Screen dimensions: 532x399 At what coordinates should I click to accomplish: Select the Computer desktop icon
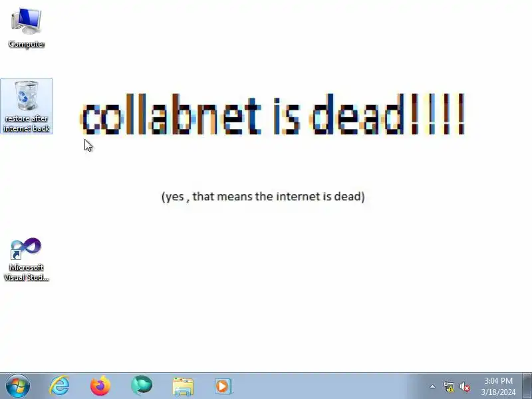(x=27, y=29)
